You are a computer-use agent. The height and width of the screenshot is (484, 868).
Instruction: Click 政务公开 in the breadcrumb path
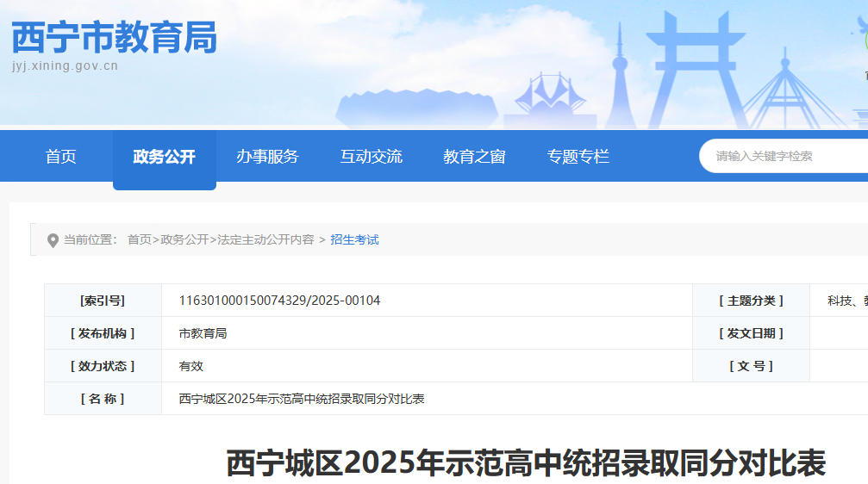point(184,239)
